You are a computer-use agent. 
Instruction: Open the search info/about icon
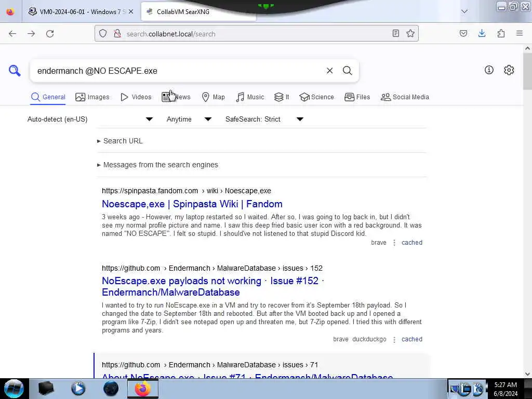pyautogui.click(x=489, y=70)
